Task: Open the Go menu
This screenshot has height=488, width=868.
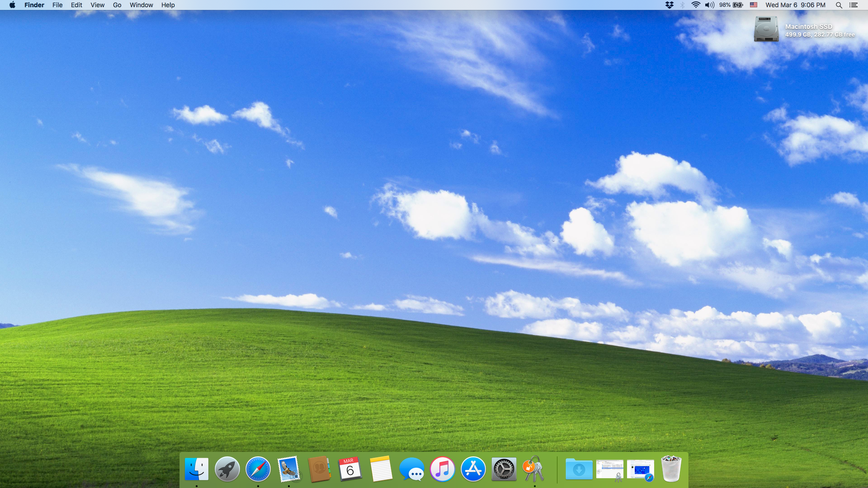Action: (x=117, y=5)
